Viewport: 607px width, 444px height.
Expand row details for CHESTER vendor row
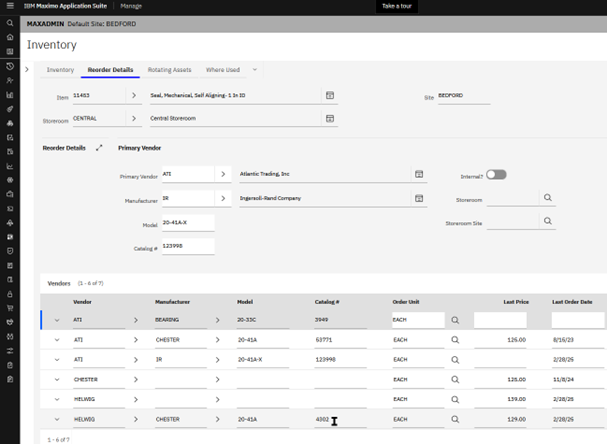coord(57,379)
